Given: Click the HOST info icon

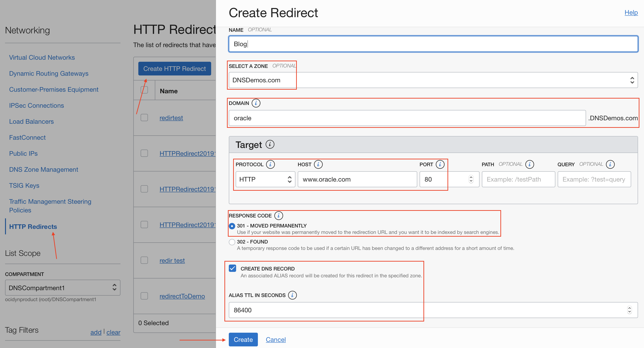Looking at the screenshot, I should [x=318, y=164].
